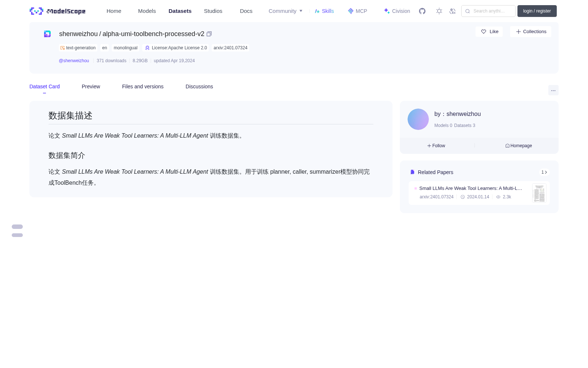
Task: Switch language with the translate icon
Action: coord(452,11)
